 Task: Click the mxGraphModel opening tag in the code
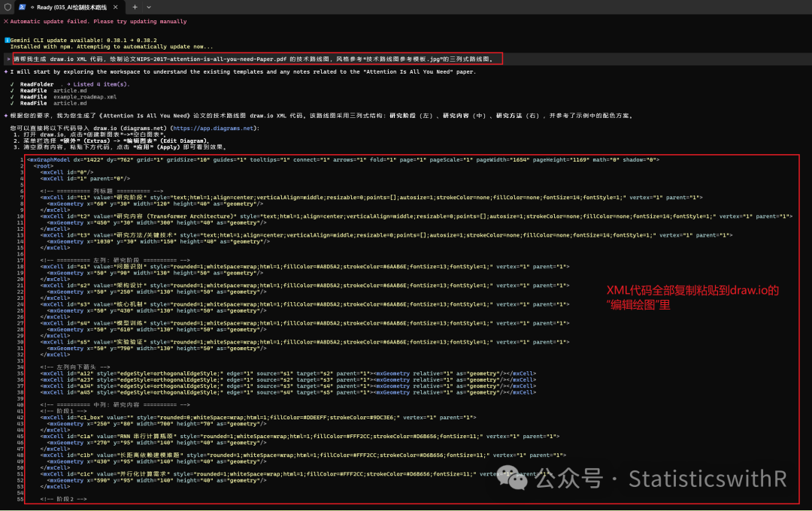pyautogui.click(x=50, y=159)
